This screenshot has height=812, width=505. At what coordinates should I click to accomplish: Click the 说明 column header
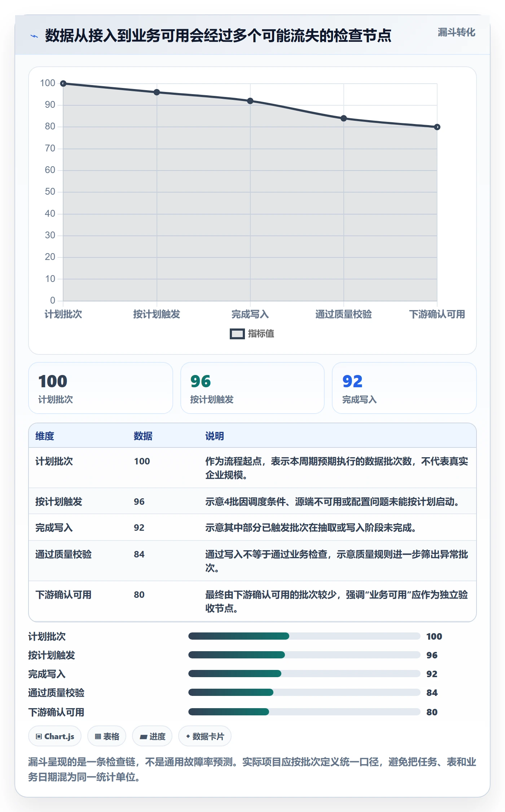point(215,436)
